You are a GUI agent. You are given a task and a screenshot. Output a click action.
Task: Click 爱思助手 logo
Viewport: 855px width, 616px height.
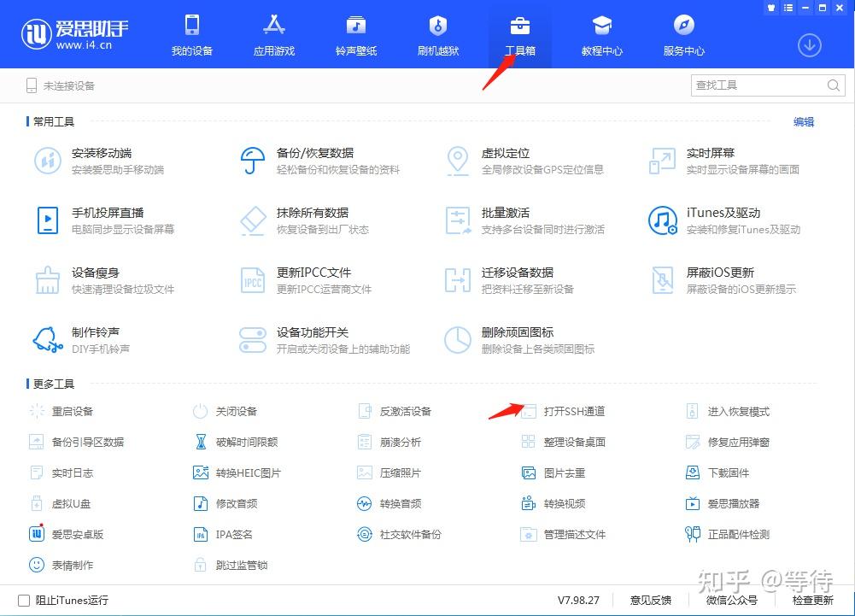(75, 34)
